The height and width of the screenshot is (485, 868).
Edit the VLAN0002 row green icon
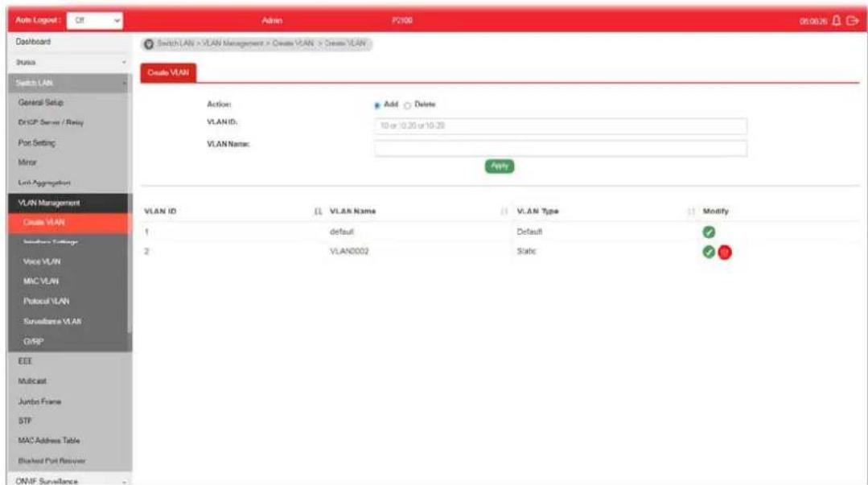709,252
